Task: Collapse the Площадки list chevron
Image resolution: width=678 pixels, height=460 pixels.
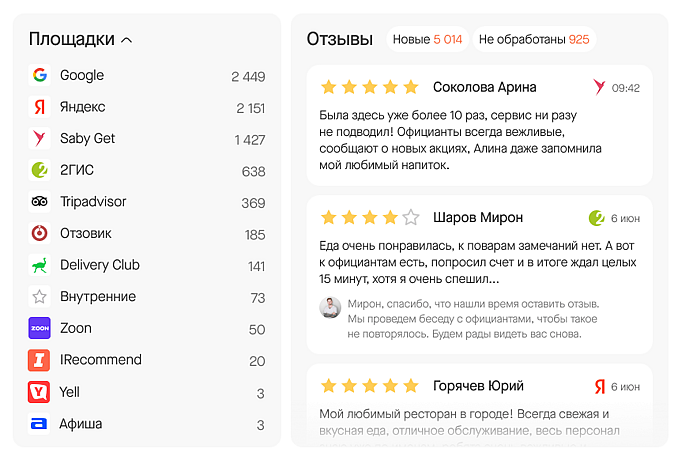Action: pyautogui.click(x=126, y=40)
